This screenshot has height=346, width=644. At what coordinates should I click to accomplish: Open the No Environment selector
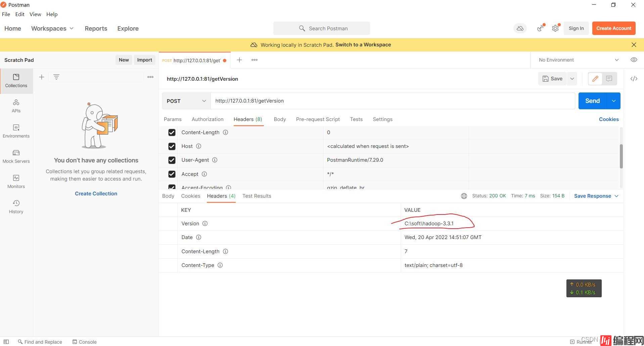(x=579, y=60)
